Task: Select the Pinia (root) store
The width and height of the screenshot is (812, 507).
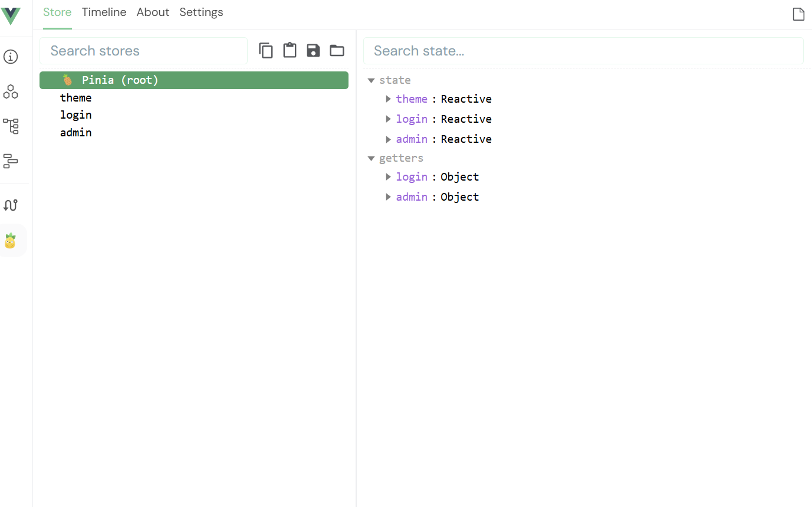Action: 194,80
